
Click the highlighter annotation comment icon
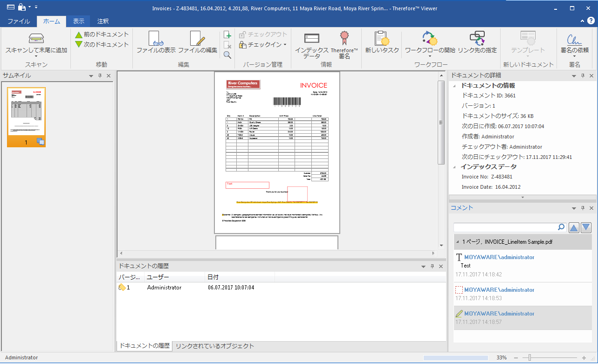tap(459, 314)
